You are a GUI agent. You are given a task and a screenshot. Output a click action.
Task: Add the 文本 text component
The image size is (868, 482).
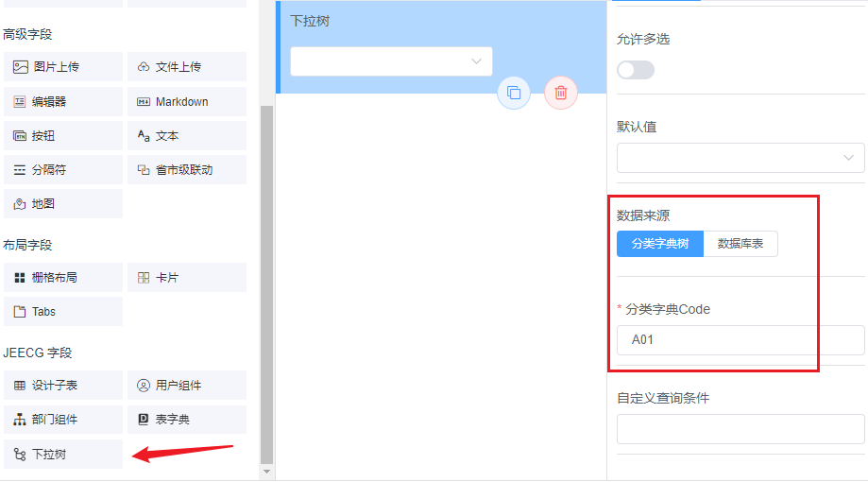[187, 136]
